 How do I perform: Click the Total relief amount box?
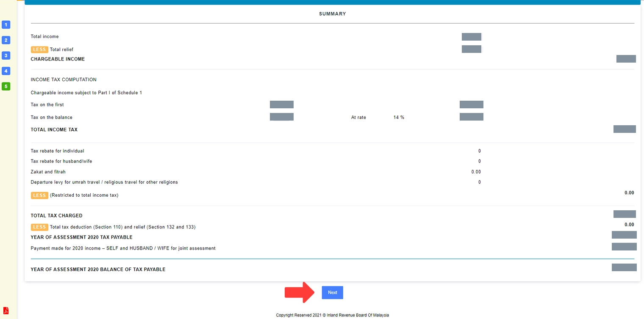[x=471, y=49]
